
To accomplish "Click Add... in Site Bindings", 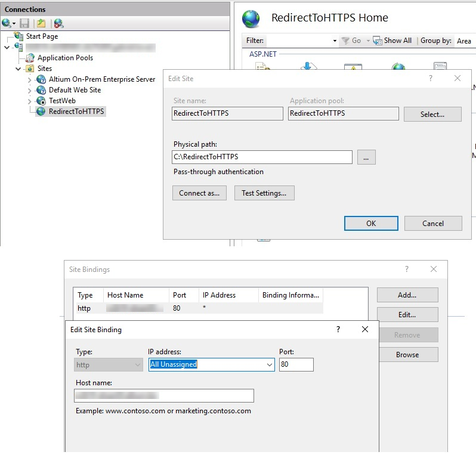I will tap(407, 295).
